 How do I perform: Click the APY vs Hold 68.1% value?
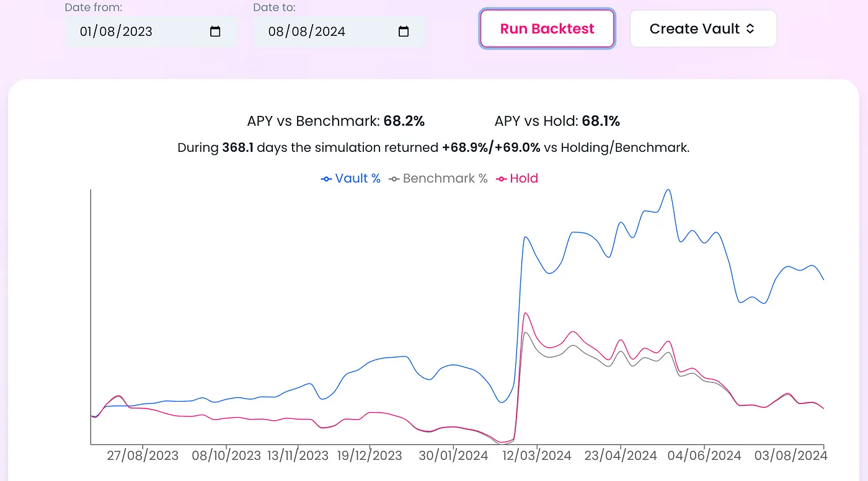point(601,121)
